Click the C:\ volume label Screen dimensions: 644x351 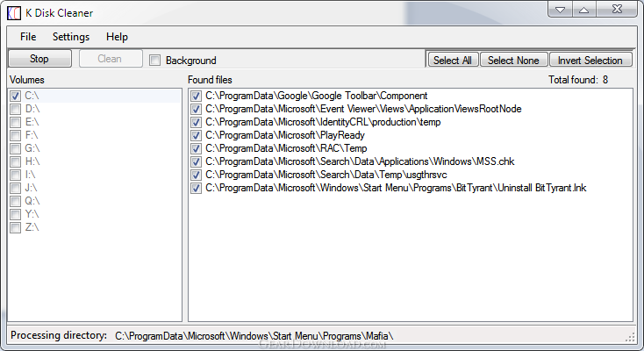[x=32, y=96]
